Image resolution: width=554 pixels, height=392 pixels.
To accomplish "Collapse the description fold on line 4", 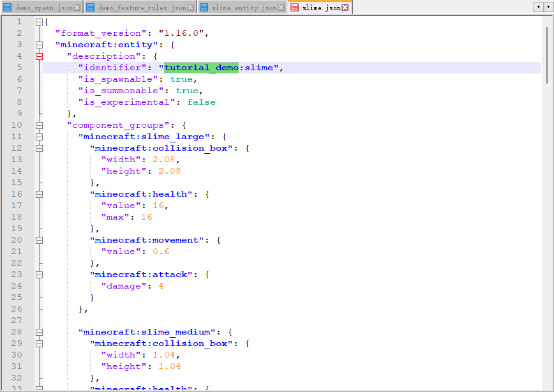I will (x=39, y=56).
